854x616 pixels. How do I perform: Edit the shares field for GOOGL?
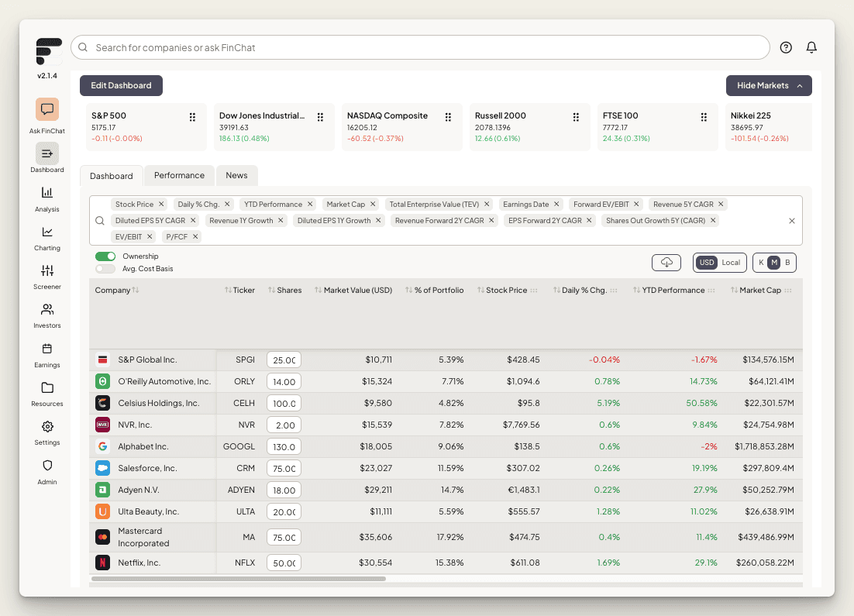(284, 446)
